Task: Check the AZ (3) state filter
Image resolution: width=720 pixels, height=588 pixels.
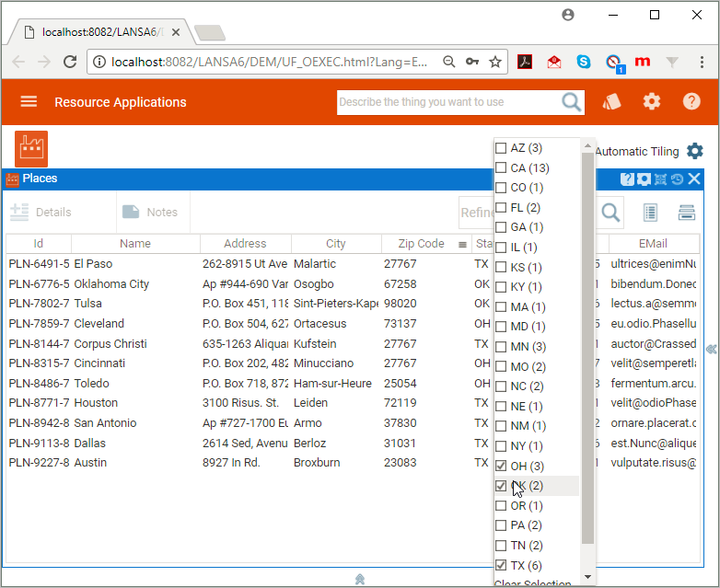Action: (501, 148)
